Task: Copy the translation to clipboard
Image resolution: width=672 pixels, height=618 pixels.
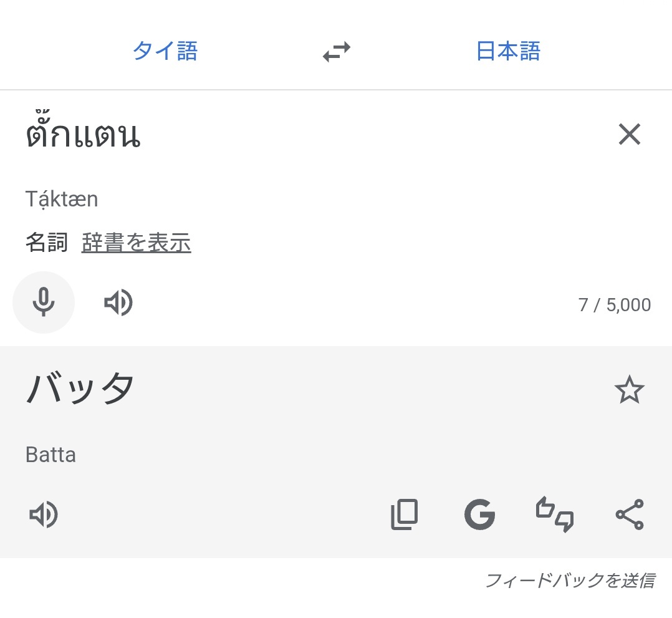Action: 404,514
